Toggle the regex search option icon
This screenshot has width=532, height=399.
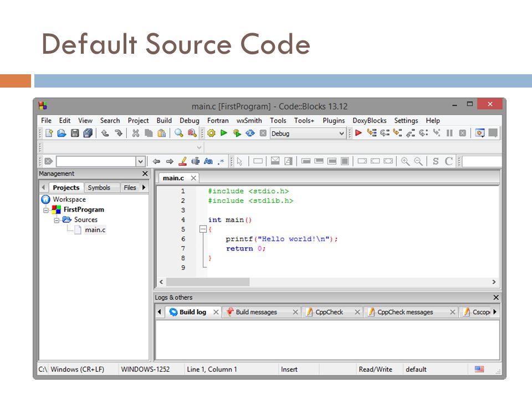pos(221,161)
